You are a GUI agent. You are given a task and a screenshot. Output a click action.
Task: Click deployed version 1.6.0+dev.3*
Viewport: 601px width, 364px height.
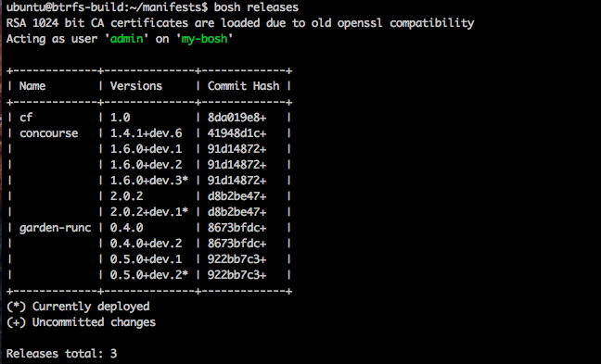(149, 181)
